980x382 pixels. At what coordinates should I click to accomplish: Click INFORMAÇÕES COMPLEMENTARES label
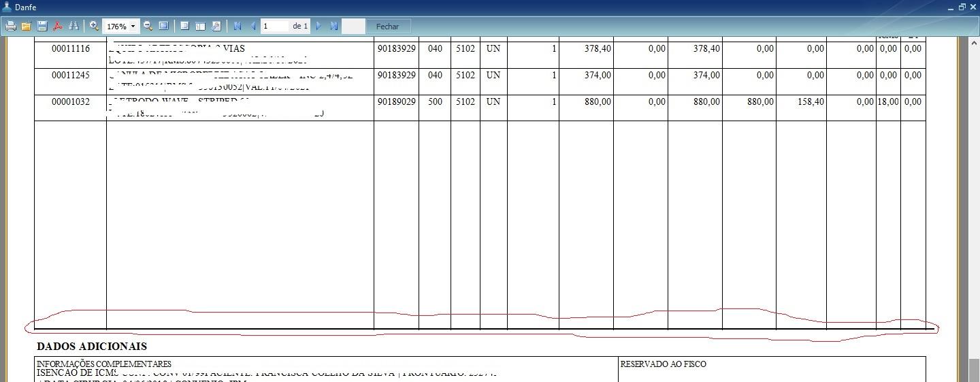point(104,364)
